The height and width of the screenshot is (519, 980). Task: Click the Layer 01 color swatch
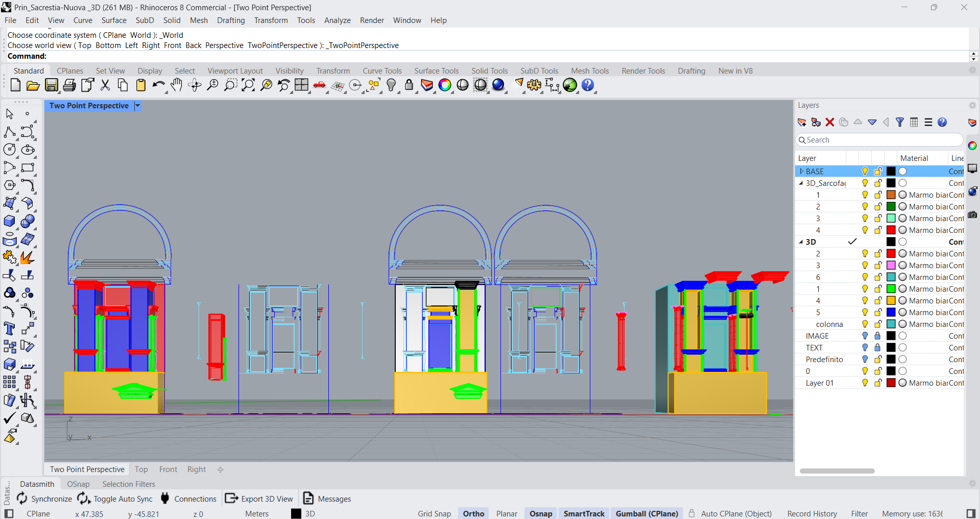[x=891, y=383]
